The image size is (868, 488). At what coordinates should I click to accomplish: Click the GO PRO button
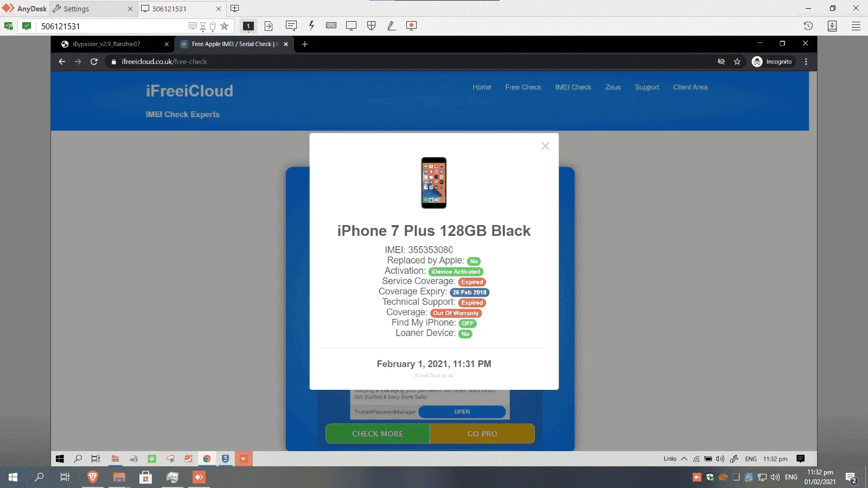coord(482,434)
